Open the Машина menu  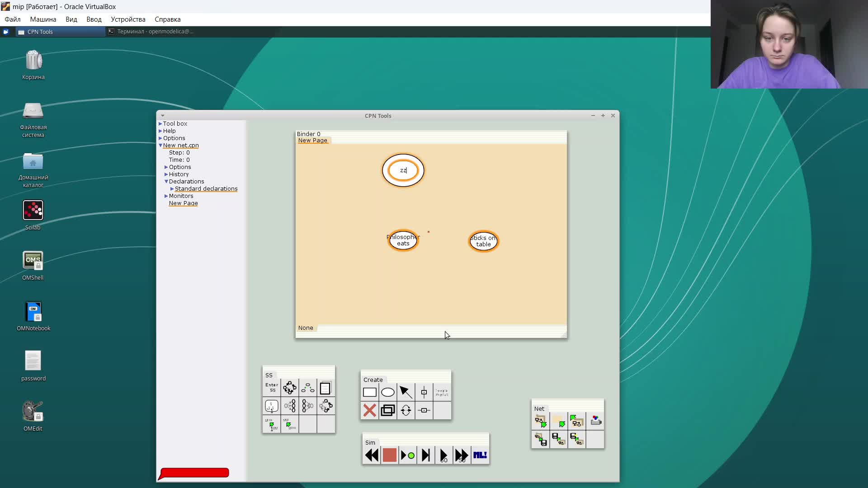click(x=43, y=19)
